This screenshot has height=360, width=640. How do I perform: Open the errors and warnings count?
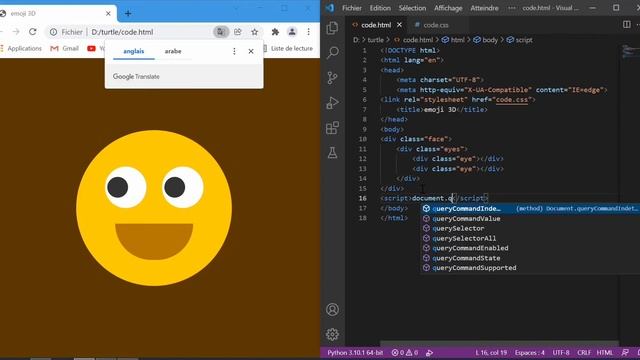pos(405,353)
